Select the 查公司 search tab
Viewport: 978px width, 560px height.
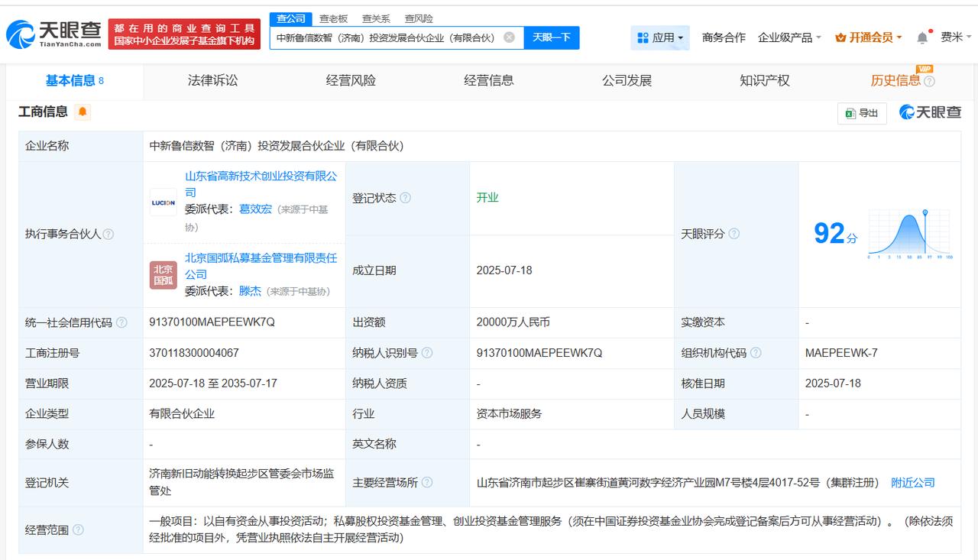[290, 18]
